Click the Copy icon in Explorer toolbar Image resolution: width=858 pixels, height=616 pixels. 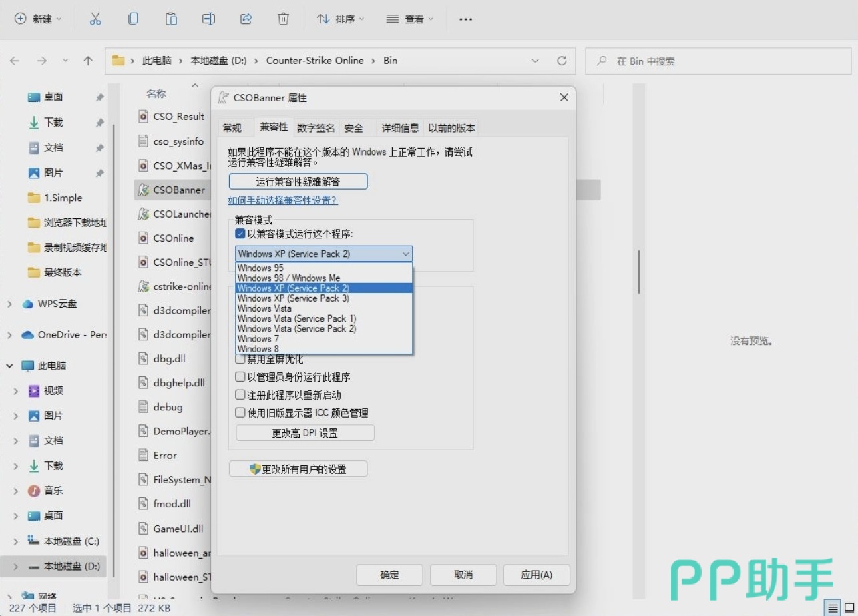[x=133, y=19]
